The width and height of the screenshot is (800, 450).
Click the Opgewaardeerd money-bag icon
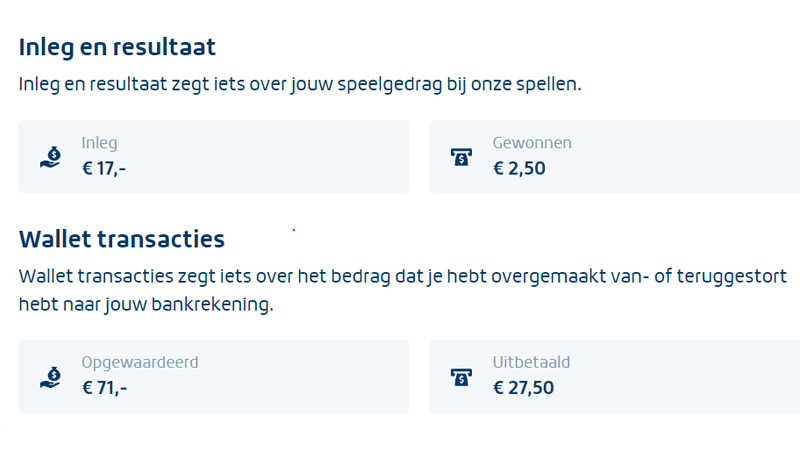tap(51, 376)
